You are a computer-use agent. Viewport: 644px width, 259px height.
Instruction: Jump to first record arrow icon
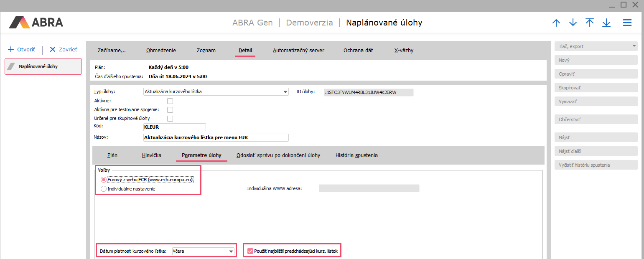coord(590,23)
